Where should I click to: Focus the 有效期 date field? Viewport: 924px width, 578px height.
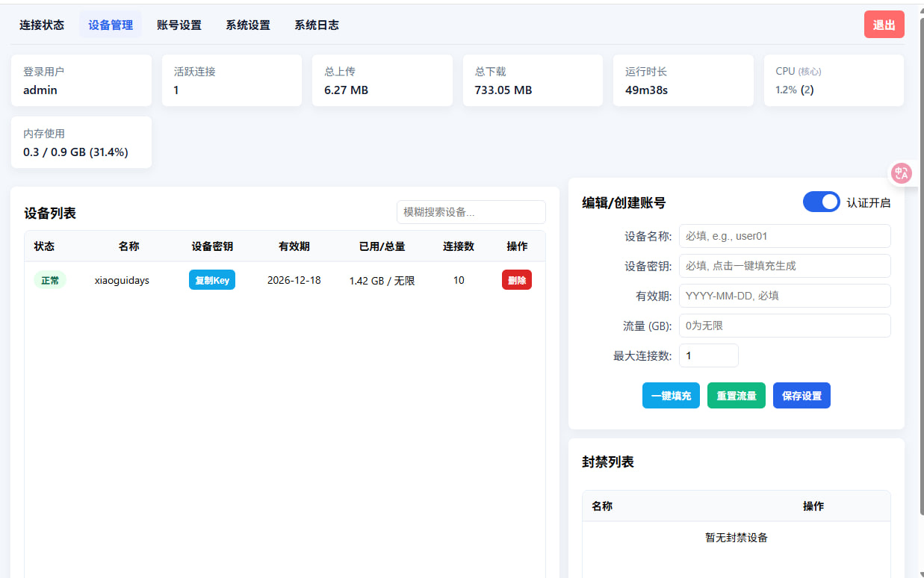pyautogui.click(x=784, y=296)
